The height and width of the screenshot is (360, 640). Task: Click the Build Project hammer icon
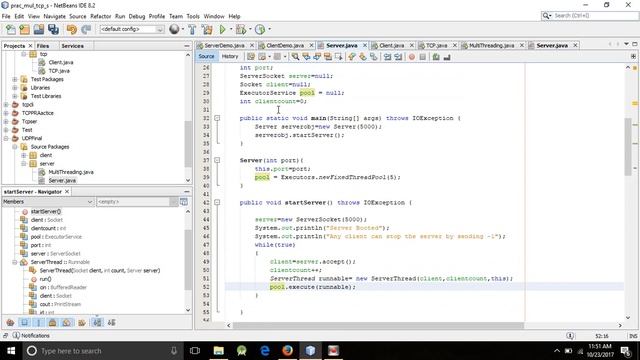192,29
